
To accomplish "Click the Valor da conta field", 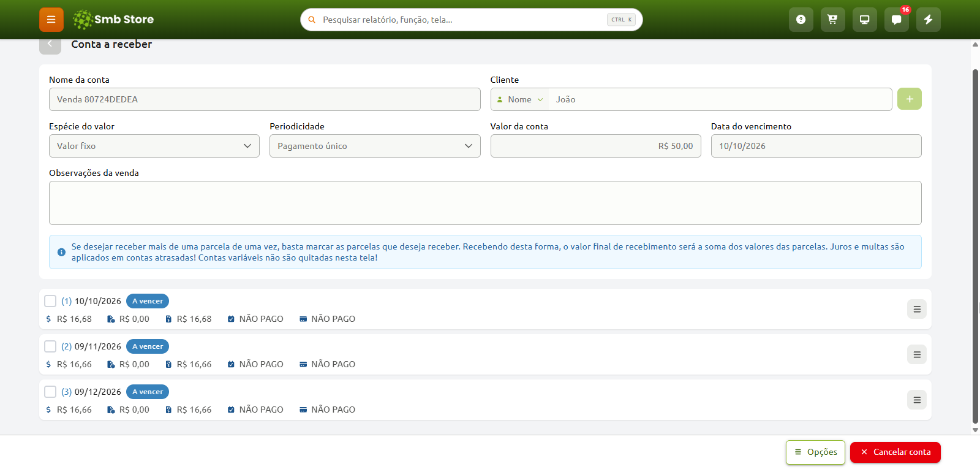I will (596, 146).
